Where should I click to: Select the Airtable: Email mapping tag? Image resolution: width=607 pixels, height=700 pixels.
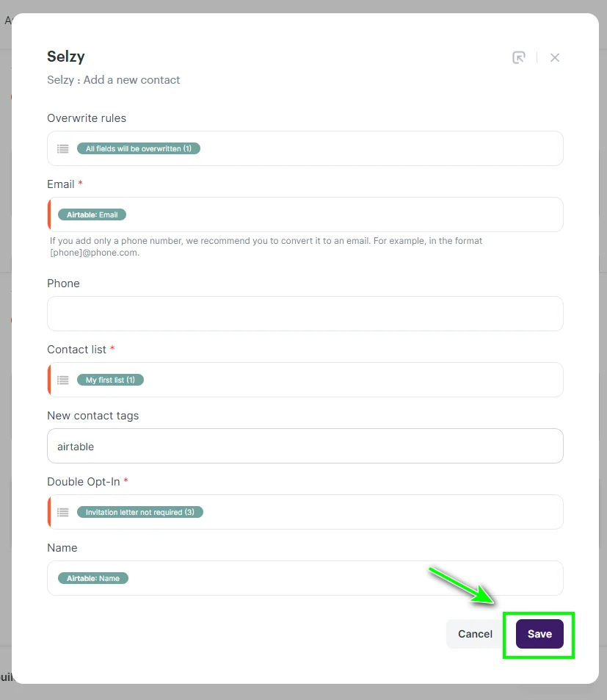pos(92,214)
